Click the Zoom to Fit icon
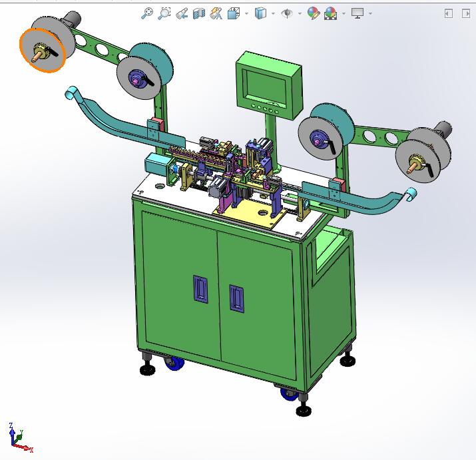This screenshot has height=460, width=476. (x=147, y=13)
